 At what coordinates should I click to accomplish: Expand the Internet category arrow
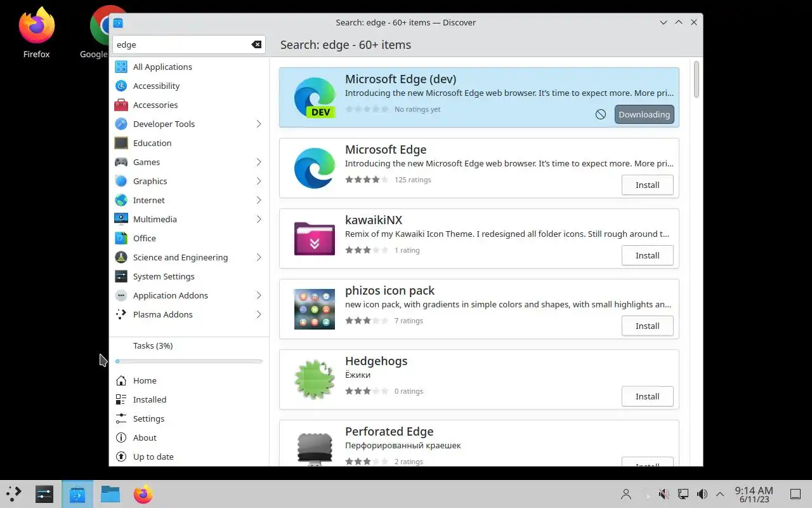259,200
